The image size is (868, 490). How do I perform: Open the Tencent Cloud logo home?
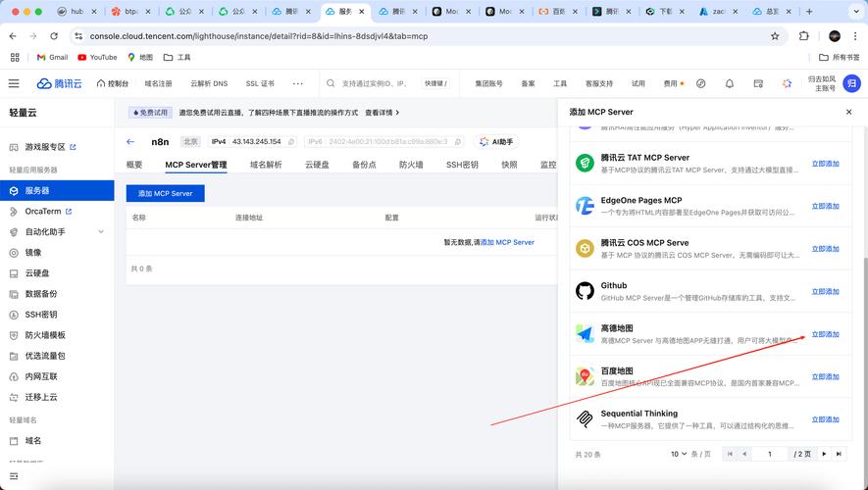pyautogui.click(x=59, y=83)
